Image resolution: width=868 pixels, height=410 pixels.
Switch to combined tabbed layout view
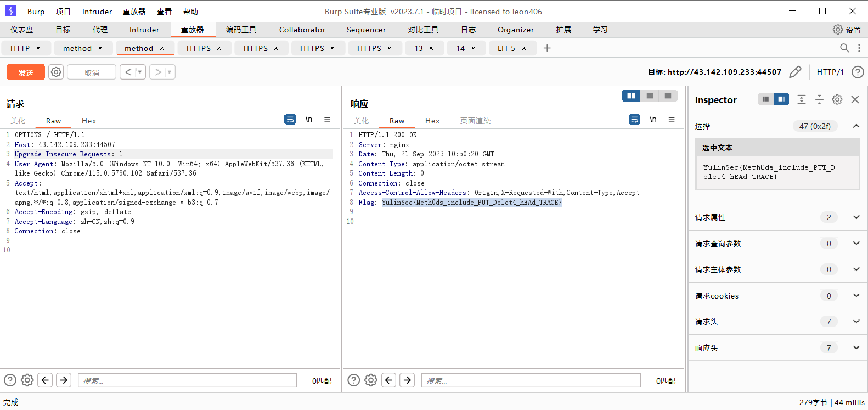(x=668, y=96)
